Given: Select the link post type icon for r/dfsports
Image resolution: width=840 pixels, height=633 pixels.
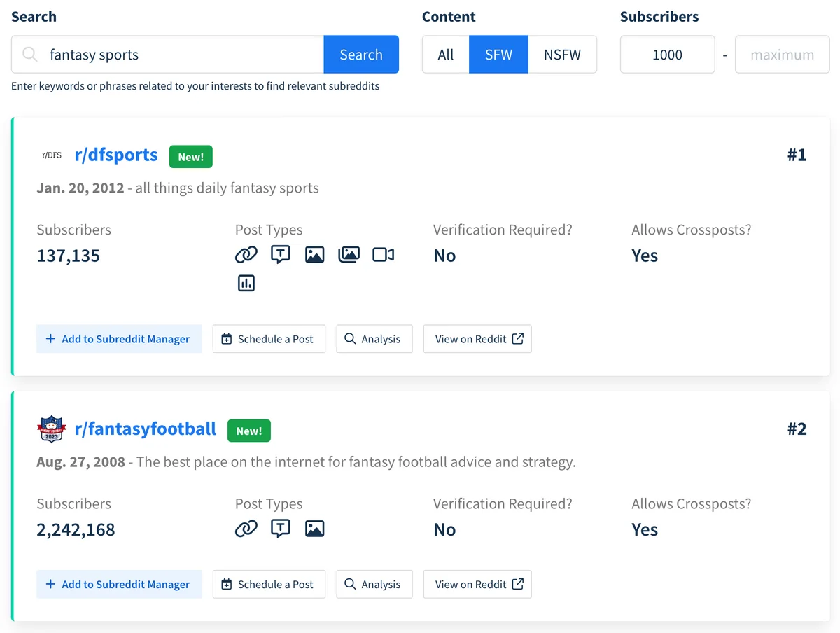Looking at the screenshot, I should (x=246, y=254).
